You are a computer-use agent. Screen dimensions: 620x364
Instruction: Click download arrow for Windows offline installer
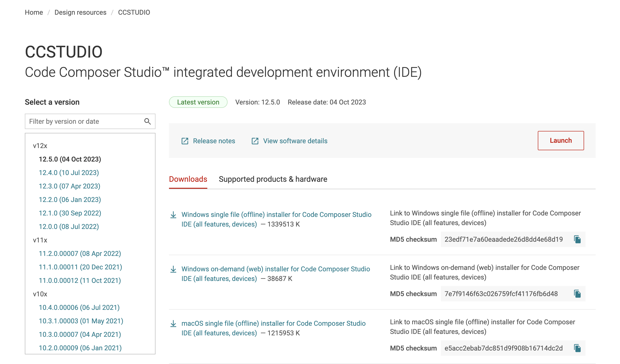[x=173, y=215]
